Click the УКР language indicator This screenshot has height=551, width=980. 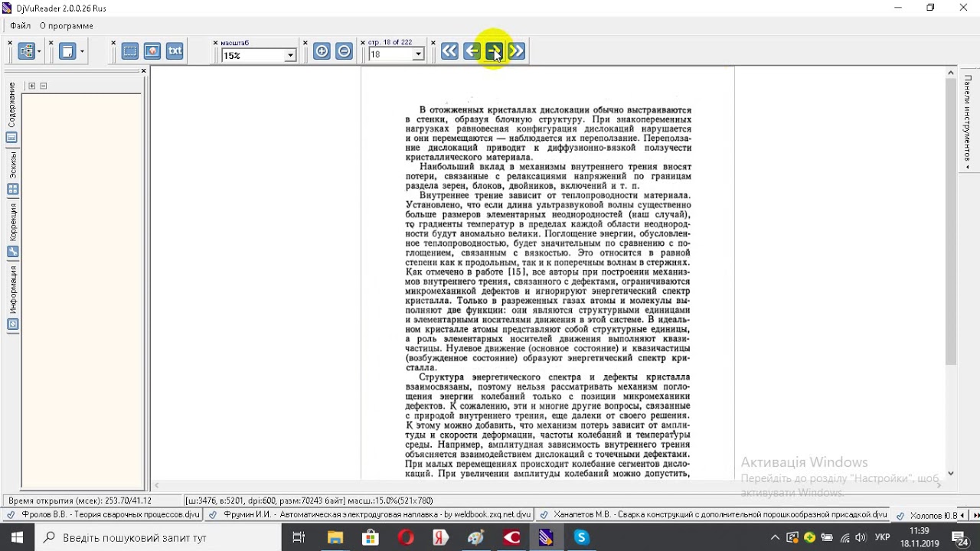(x=882, y=538)
